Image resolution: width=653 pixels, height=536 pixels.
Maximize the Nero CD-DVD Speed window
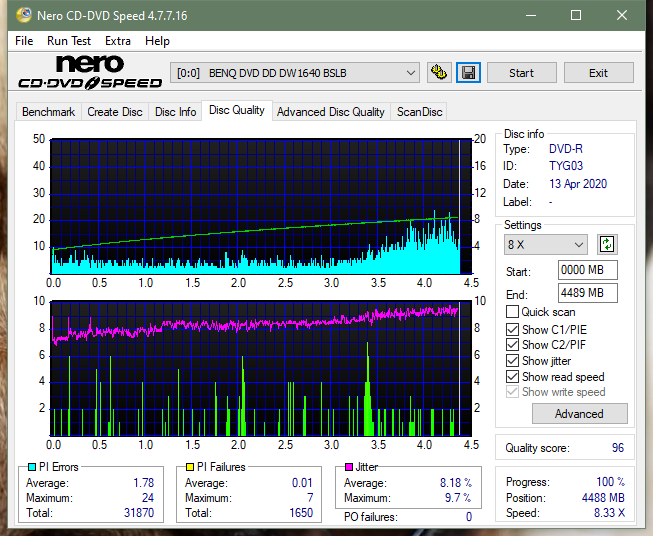coord(576,15)
